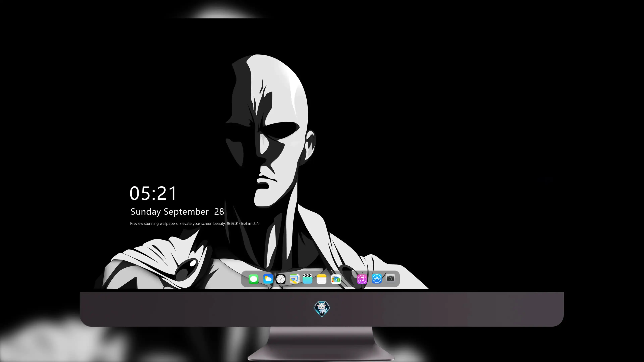Launch the pink iTunes Store music icon

pos(362,279)
